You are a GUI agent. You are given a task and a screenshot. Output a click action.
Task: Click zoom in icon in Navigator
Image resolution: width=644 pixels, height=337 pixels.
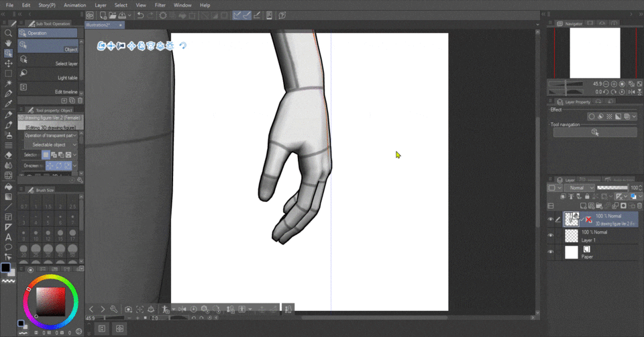tap(614, 84)
